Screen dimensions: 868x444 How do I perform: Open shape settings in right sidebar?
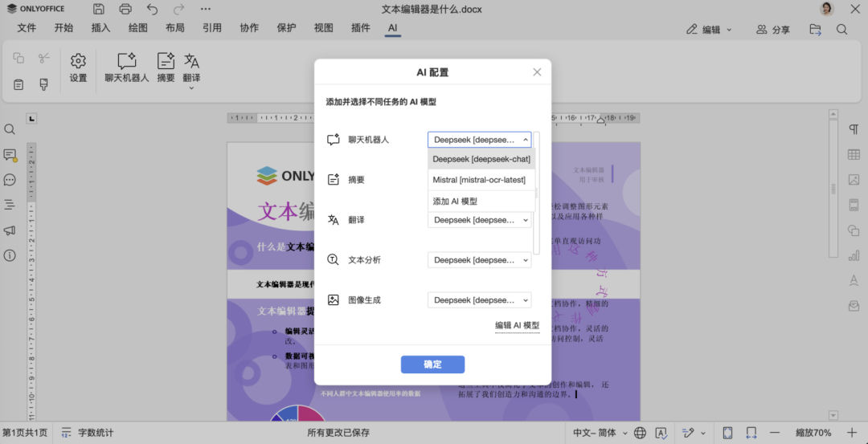[x=854, y=230]
